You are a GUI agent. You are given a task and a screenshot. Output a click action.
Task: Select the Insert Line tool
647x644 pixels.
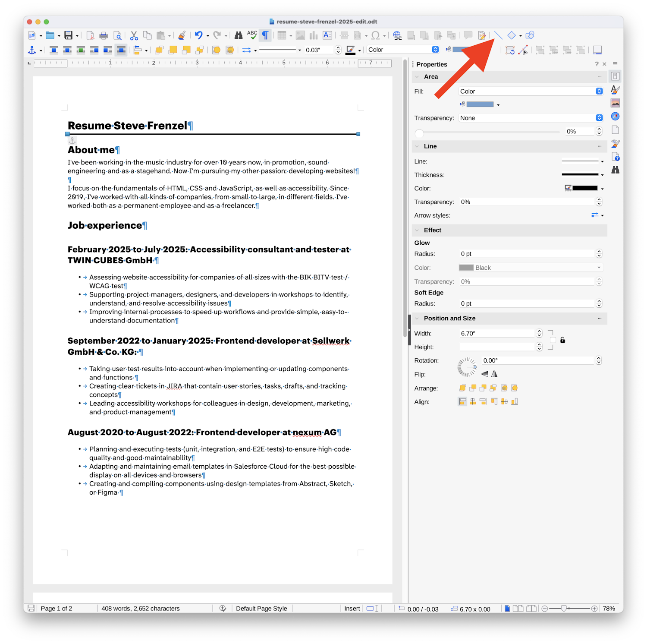point(498,35)
